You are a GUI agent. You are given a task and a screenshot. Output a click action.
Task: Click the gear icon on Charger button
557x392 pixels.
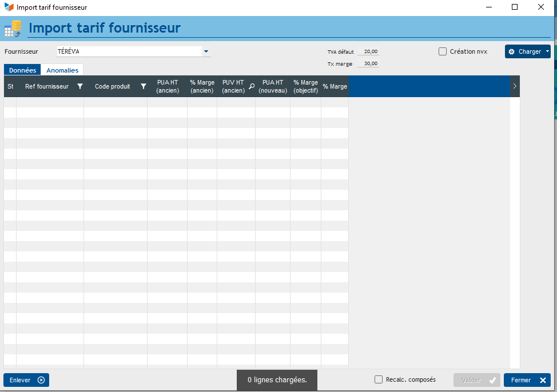coord(512,51)
